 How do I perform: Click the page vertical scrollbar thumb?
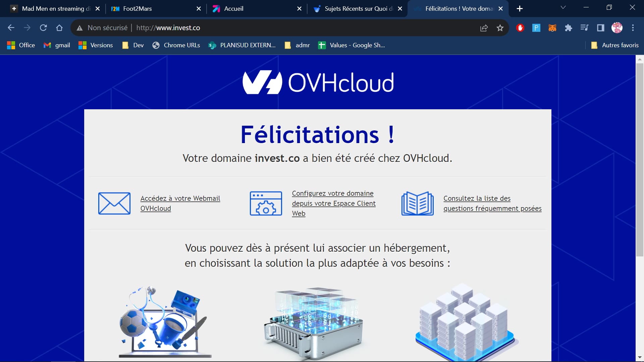pos(640,160)
